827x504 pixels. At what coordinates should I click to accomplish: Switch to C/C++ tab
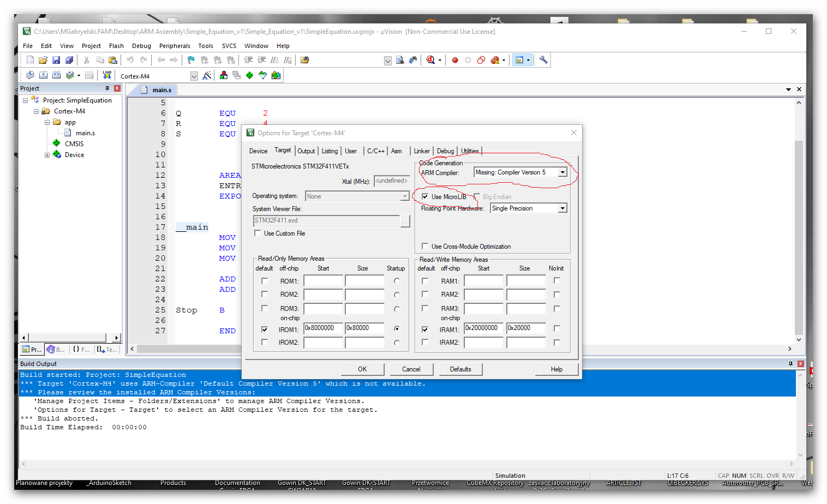[375, 151]
